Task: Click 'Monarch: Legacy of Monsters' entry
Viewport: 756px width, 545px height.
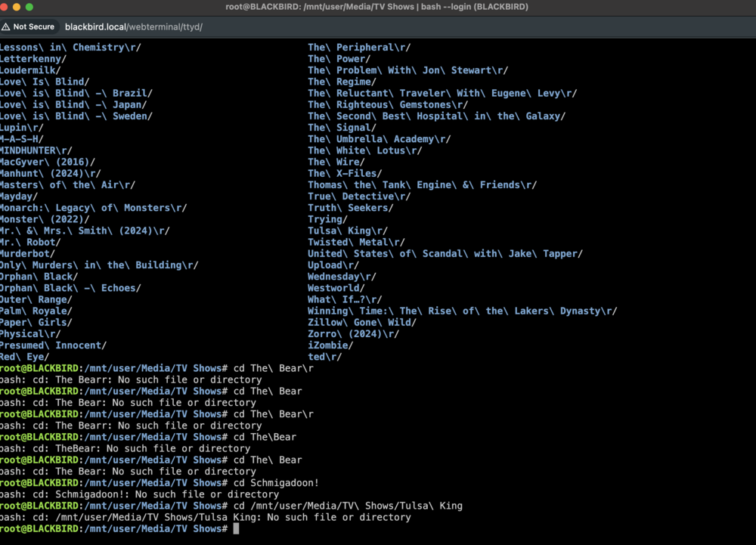Action: pos(94,208)
